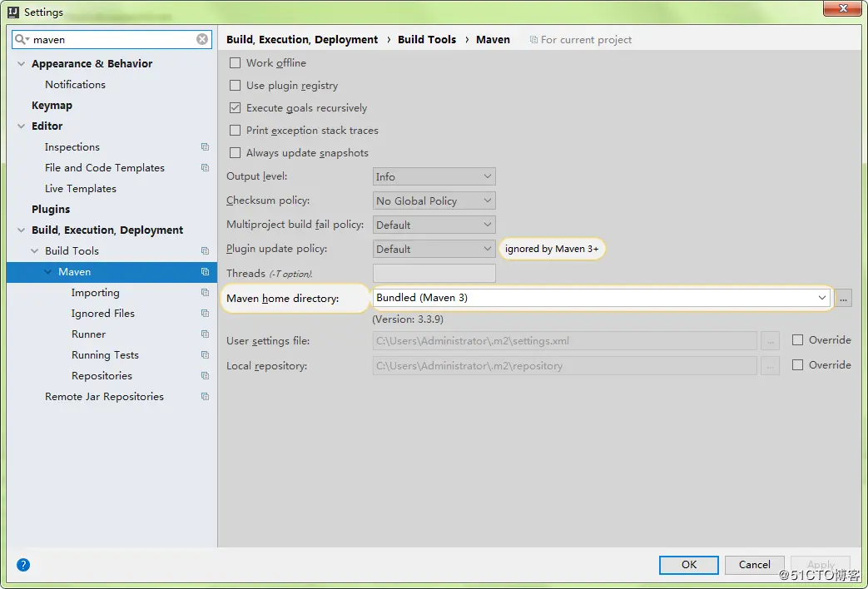The width and height of the screenshot is (868, 589).
Task: Select Running Tests under Maven
Action: tap(105, 355)
